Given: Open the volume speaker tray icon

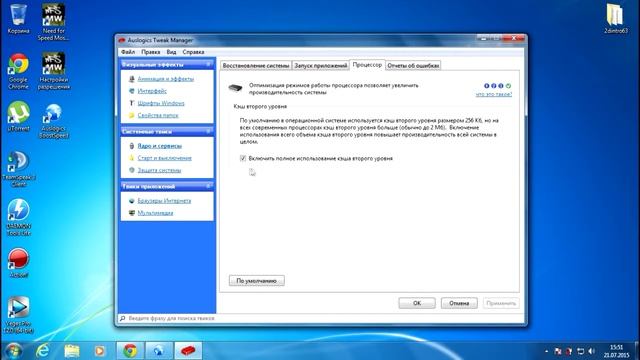Looking at the screenshot, I should pyautogui.click(x=591, y=351).
